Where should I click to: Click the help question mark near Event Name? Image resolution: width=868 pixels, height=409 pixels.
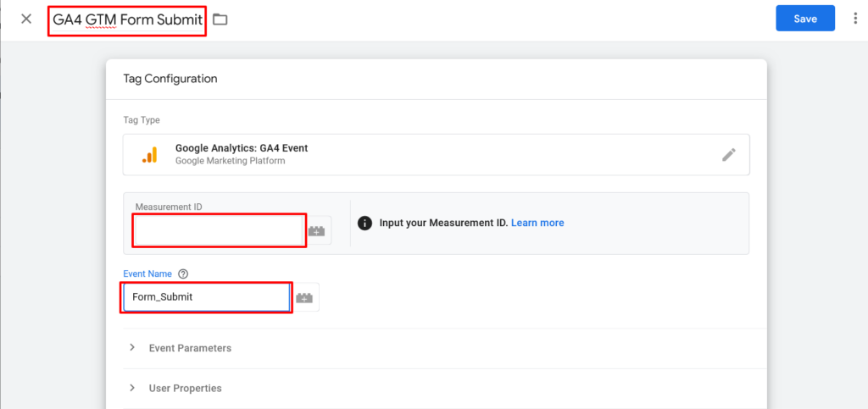click(184, 274)
